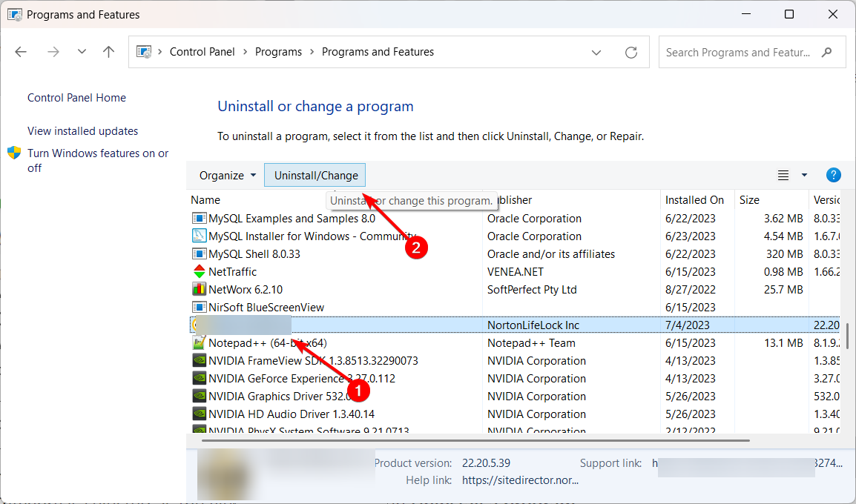Screen dimensions: 856x504
Task: Click NetTraffic red-green arrows icon
Action: [200, 271]
